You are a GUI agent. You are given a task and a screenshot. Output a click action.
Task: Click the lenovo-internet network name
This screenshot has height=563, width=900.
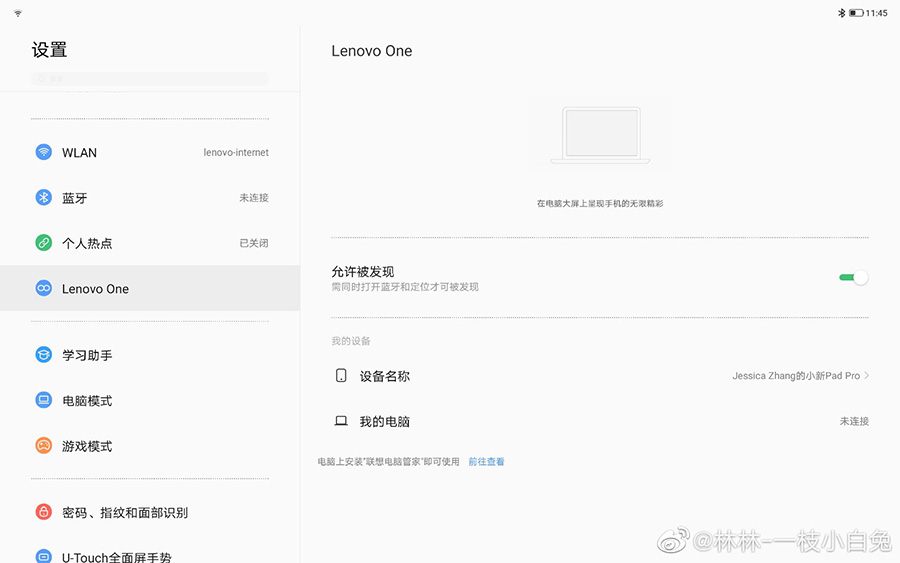[236, 152]
